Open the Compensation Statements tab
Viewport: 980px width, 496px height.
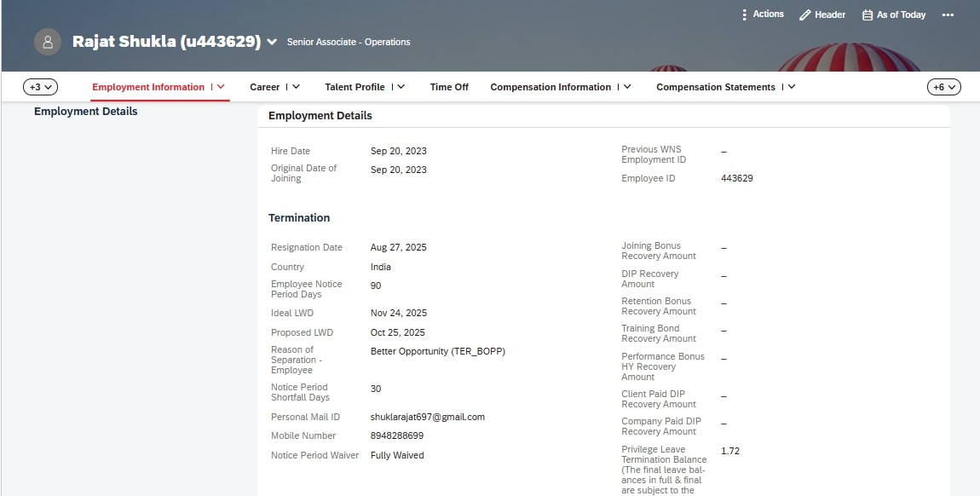[x=715, y=87]
